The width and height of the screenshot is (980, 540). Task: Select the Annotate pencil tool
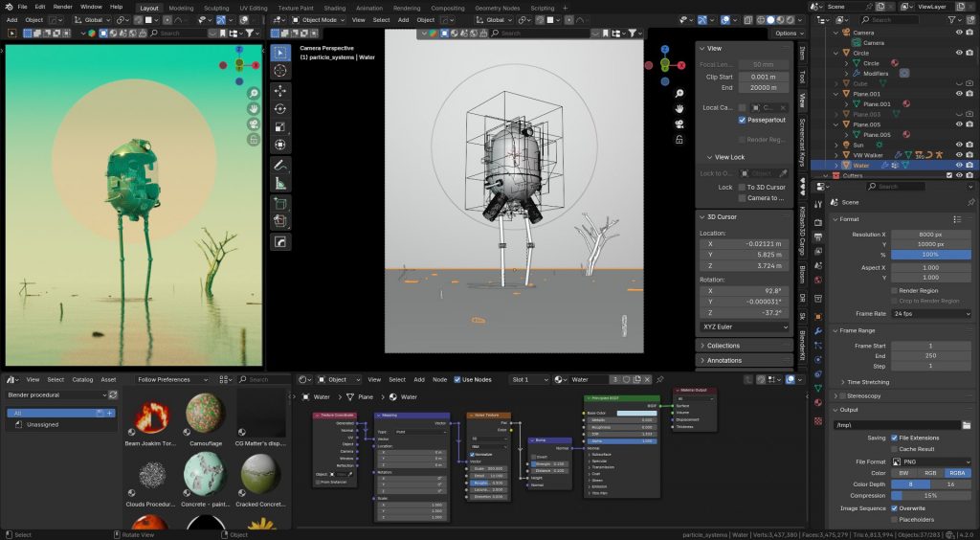coord(280,166)
